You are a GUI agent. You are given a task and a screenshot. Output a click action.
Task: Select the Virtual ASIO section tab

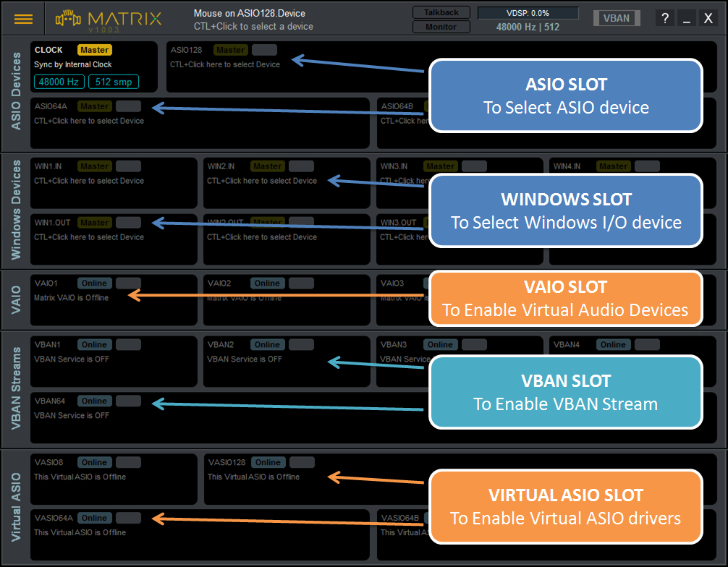click(16, 507)
